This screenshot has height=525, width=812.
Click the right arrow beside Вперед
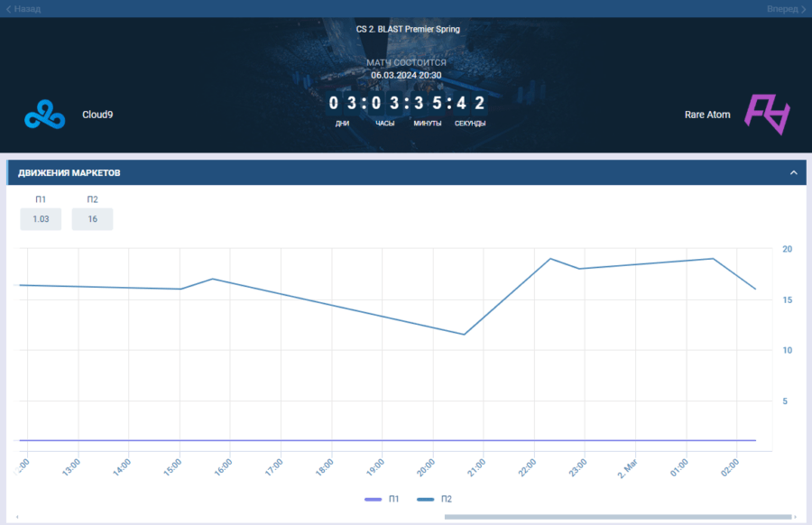(x=802, y=9)
